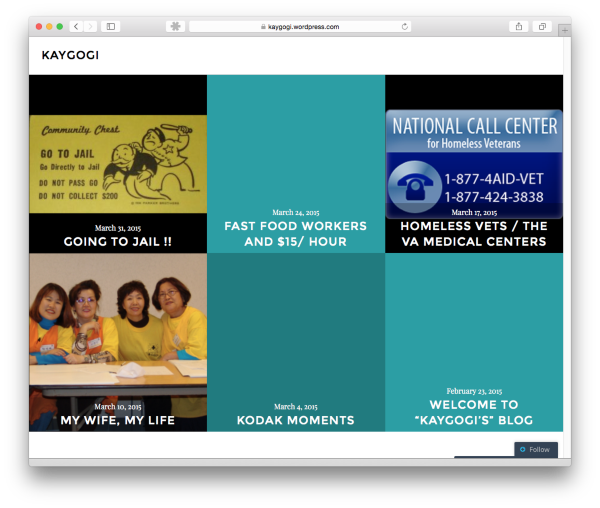
Task: Enter full screen with green button
Action: click(59, 26)
